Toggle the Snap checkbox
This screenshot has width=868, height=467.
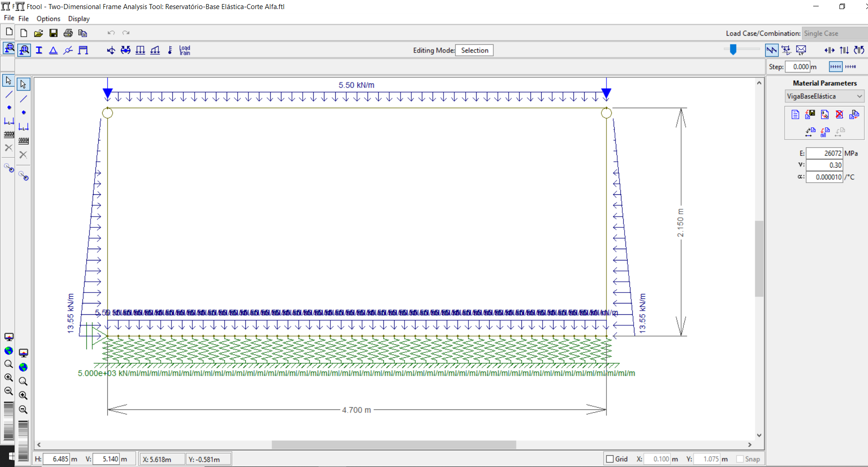pos(740,459)
